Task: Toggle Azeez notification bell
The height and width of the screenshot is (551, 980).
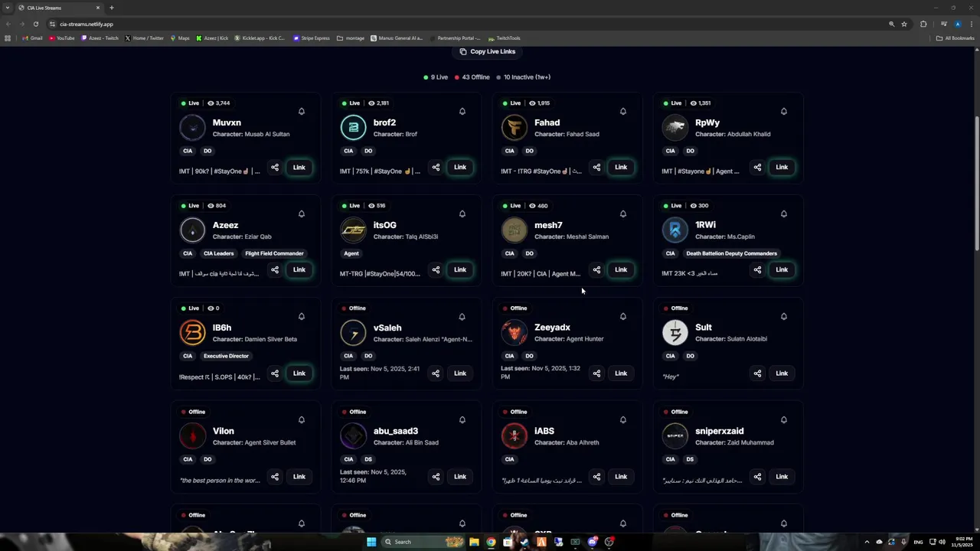Action: point(302,214)
